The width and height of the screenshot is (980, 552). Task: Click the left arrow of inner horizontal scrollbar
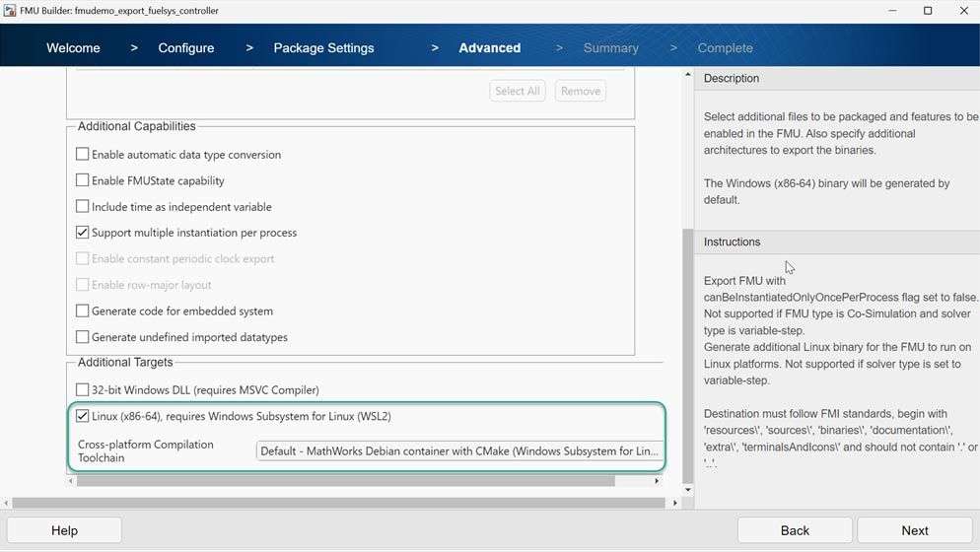click(71, 481)
